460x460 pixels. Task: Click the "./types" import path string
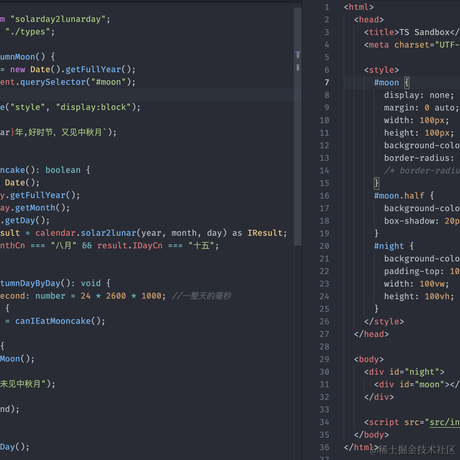click(x=27, y=32)
